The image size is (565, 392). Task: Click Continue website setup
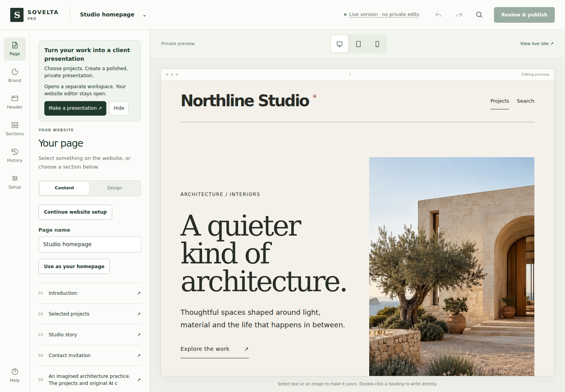tap(75, 212)
